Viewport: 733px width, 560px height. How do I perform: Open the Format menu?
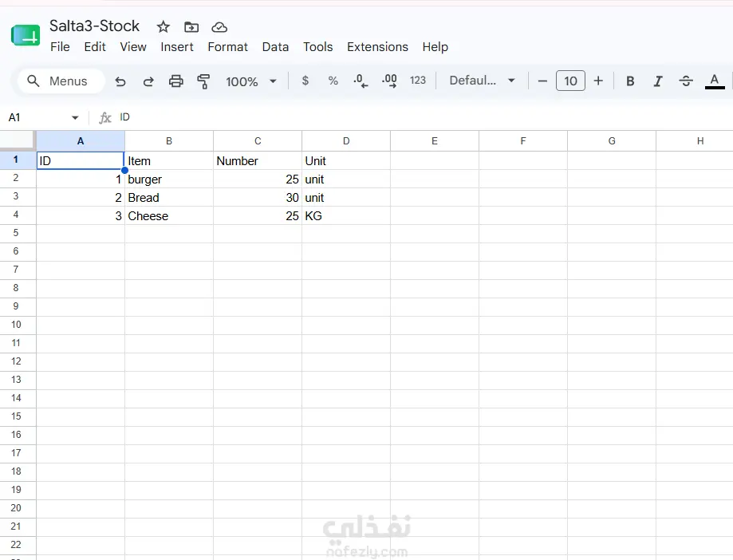[227, 47]
